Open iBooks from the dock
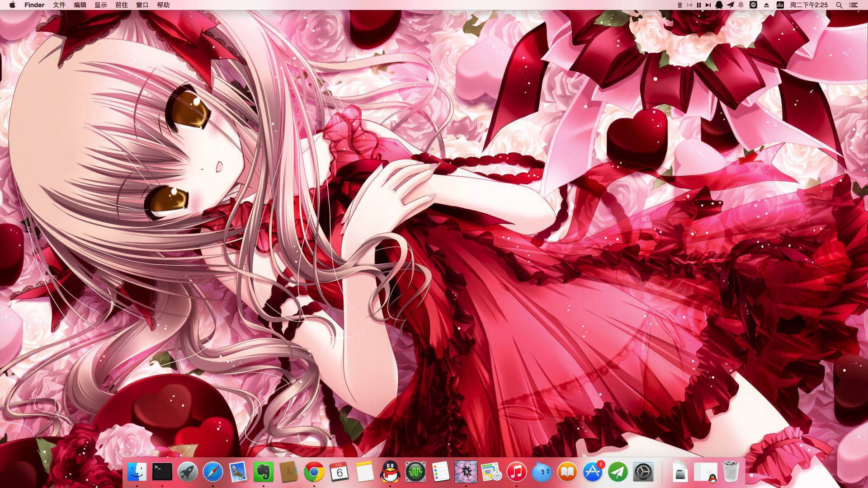The image size is (868, 488). click(x=567, y=472)
